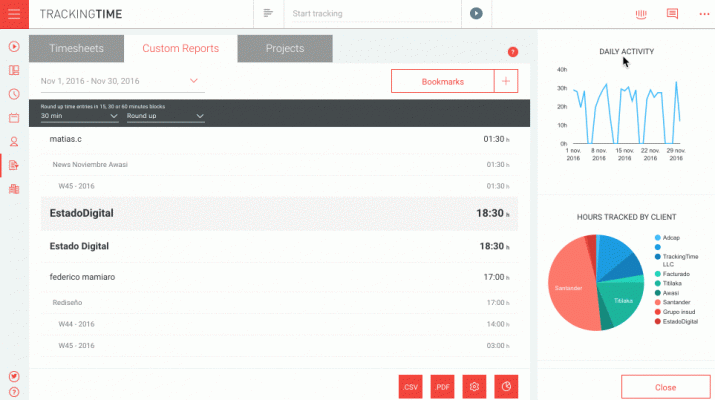Select the federico mamiaro row
The width and height of the screenshot is (715, 400).
click(279, 277)
